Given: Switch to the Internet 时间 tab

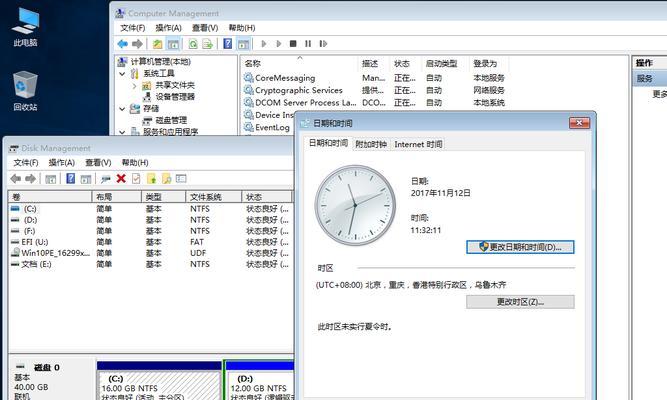Looking at the screenshot, I should coord(418,144).
